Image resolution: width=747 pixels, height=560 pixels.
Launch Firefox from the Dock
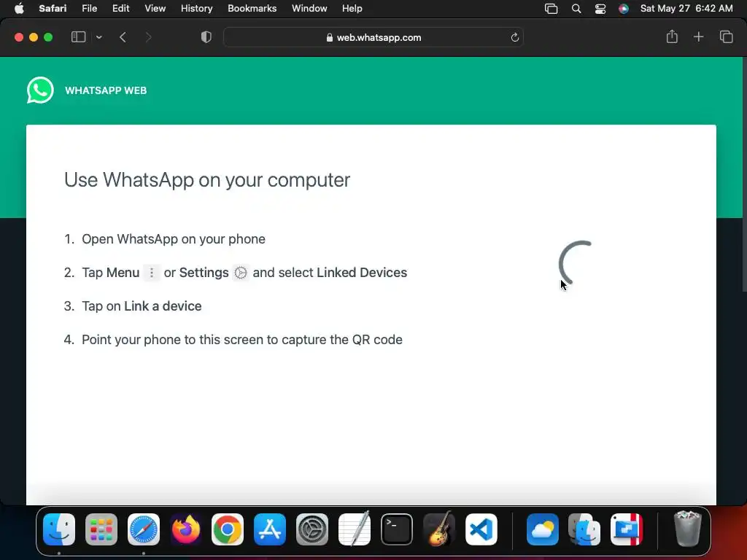coord(186,529)
